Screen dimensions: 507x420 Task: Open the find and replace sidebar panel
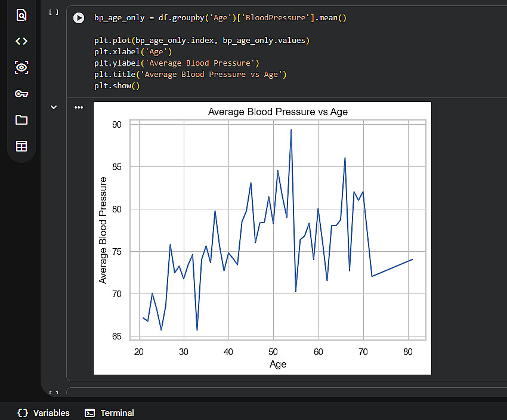point(21,15)
